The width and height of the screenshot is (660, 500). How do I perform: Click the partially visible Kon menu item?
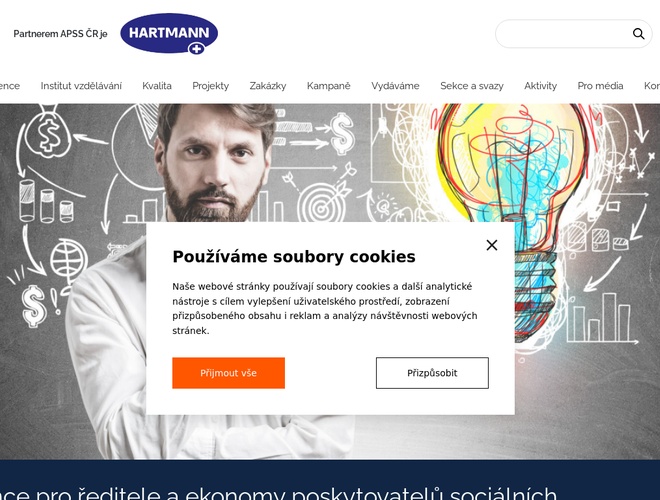(652, 86)
